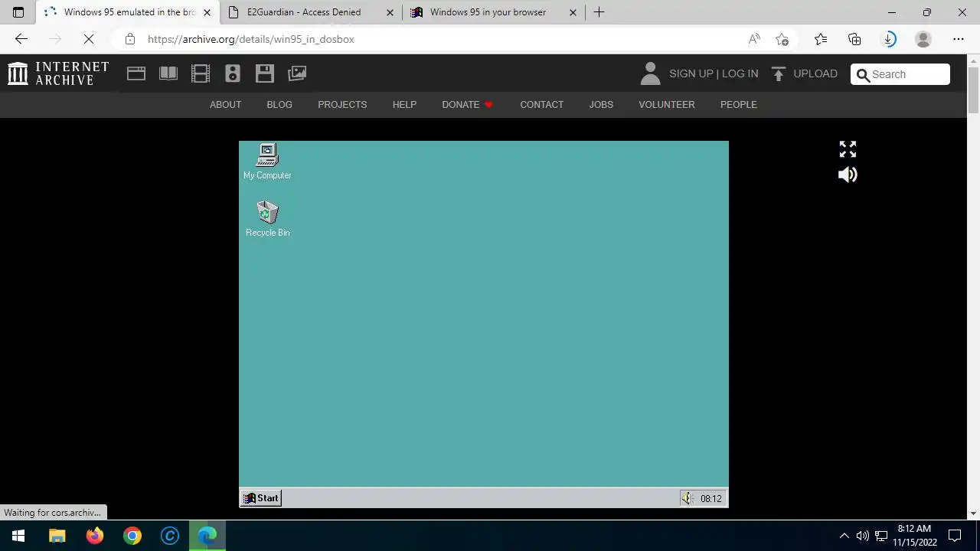Click the address bar URL
This screenshot has height=551, width=980.
coord(251,39)
